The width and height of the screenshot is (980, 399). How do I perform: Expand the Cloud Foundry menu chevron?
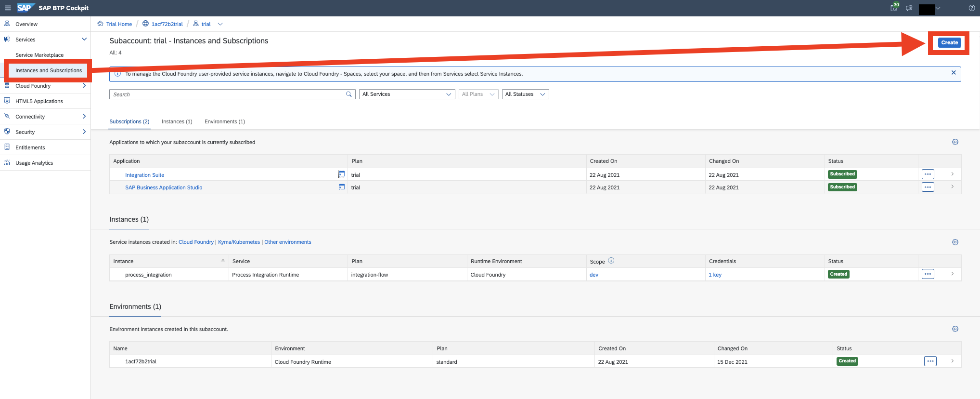tap(84, 85)
